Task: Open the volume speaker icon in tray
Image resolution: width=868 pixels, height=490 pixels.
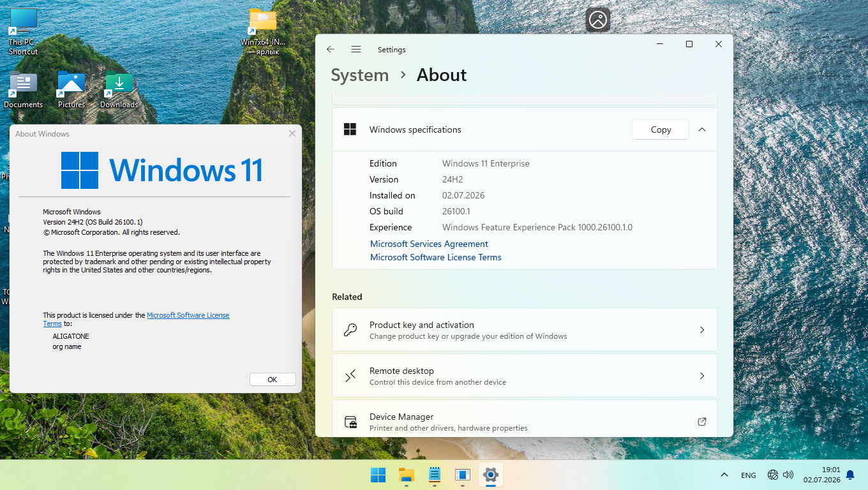Action: point(788,475)
